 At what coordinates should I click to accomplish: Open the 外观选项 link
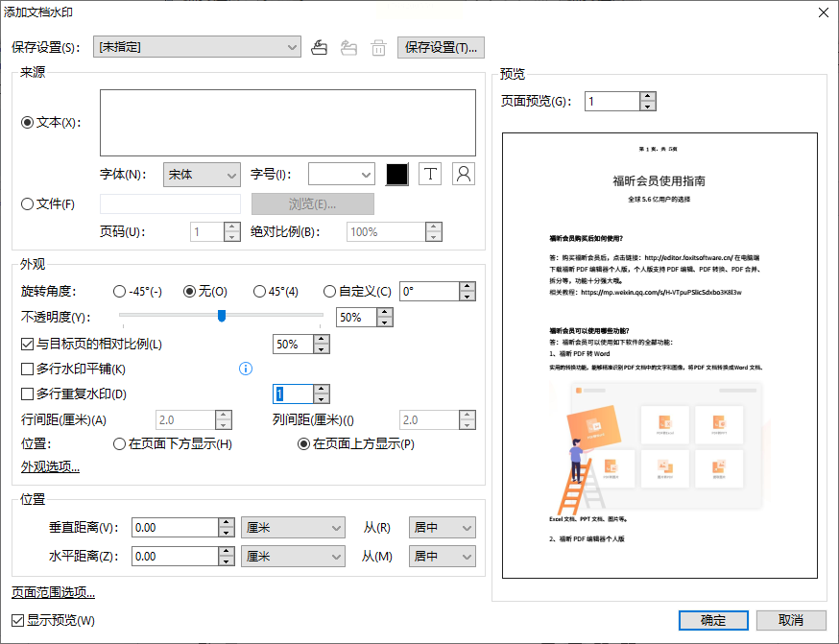click(x=50, y=467)
